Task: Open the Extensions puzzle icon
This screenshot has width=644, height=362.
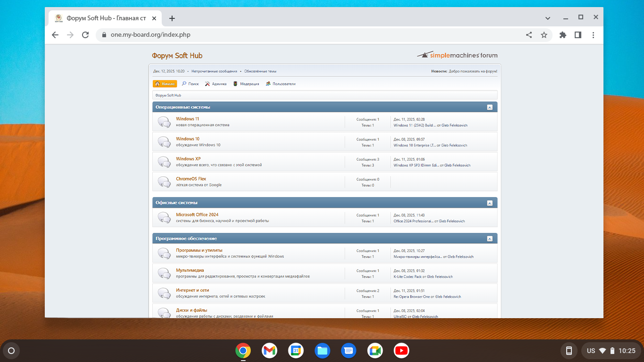Action: click(562, 35)
